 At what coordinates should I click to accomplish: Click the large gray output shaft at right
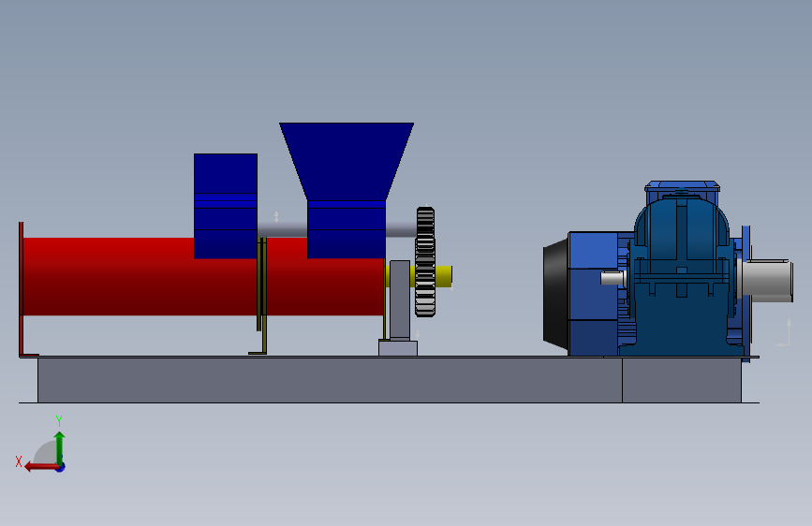click(x=766, y=280)
